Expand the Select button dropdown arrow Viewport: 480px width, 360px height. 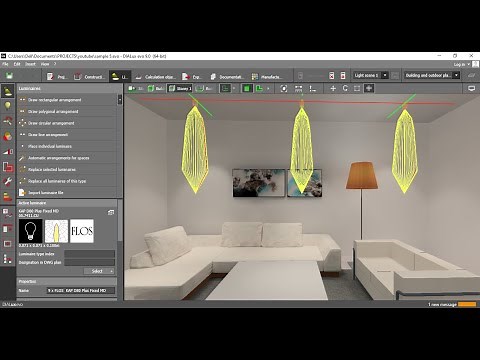tap(112, 271)
